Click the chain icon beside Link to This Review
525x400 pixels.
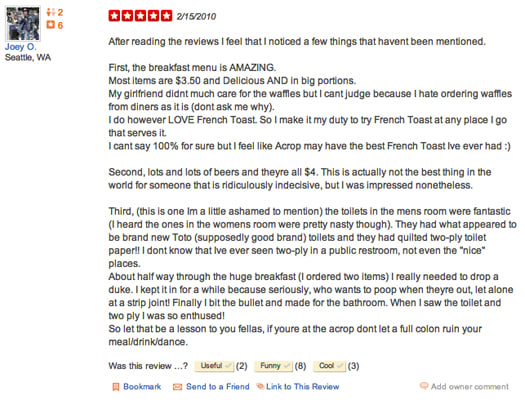click(x=260, y=387)
